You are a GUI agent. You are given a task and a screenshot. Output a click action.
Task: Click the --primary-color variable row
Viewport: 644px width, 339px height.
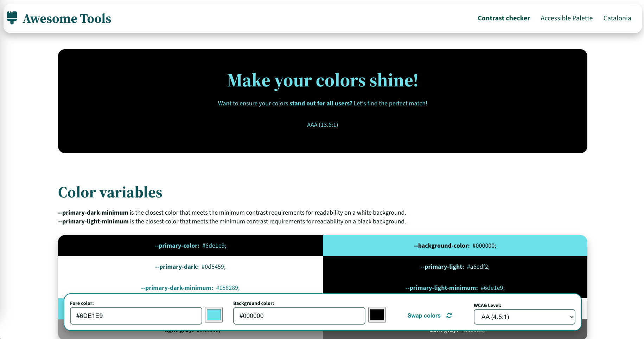click(190, 246)
